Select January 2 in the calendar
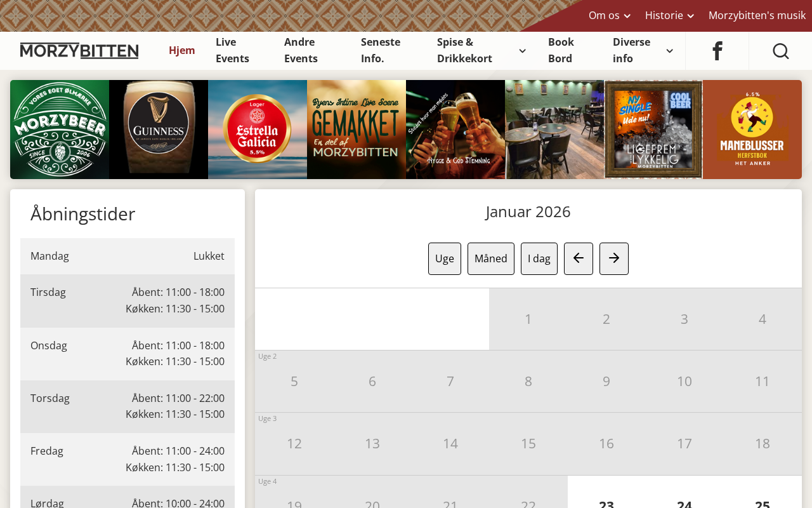 (606, 319)
